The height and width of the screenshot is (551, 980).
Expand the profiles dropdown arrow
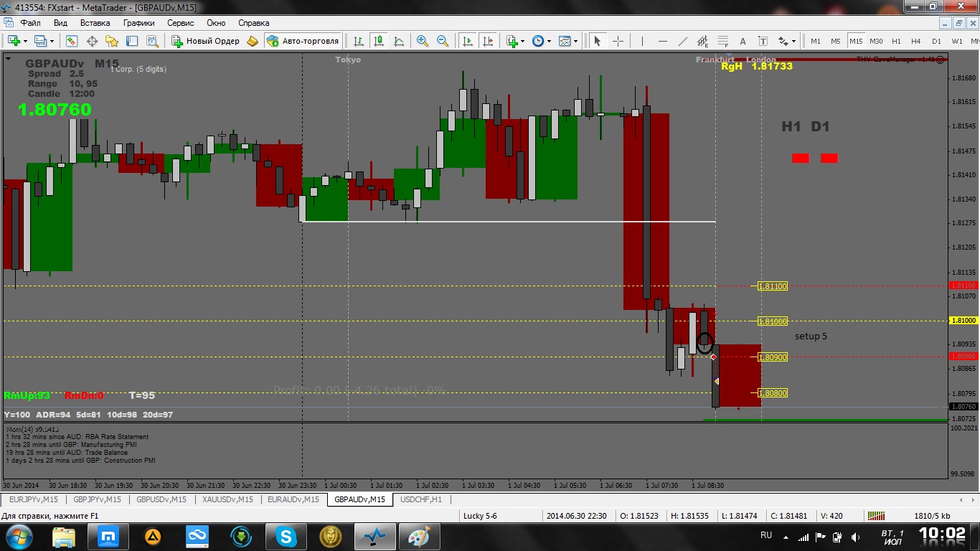[x=52, y=41]
